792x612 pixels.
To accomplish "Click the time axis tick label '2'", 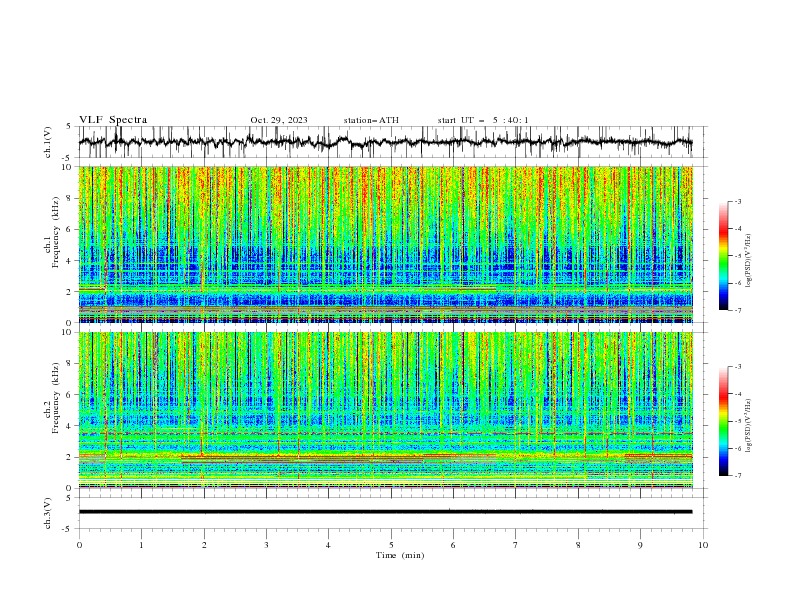I will point(204,545).
